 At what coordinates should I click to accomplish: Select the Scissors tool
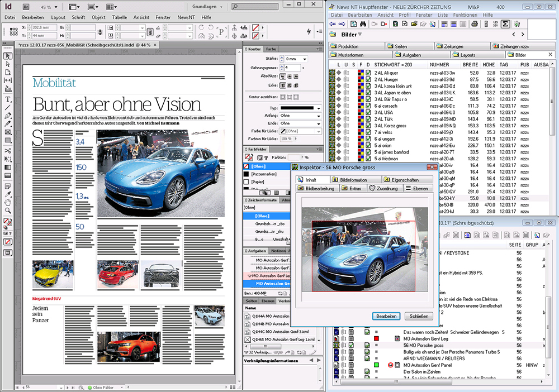point(8,151)
